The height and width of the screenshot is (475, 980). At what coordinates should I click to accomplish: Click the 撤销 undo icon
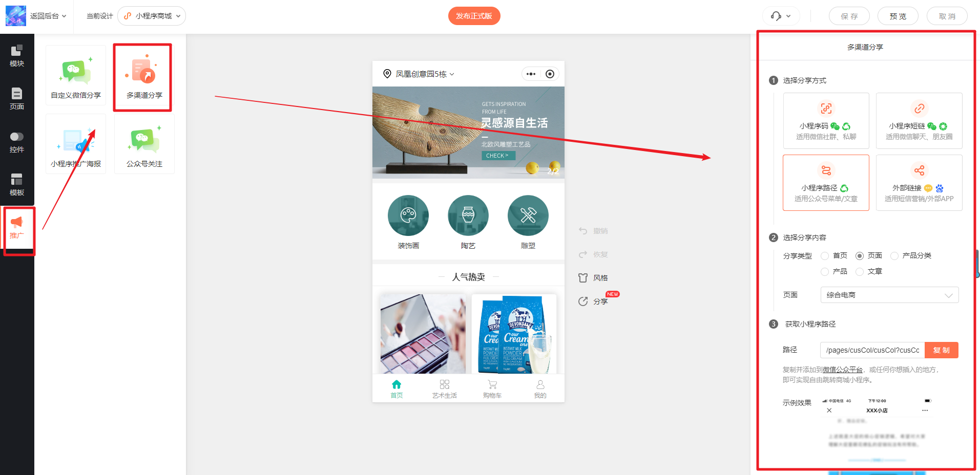pyautogui.click(x=583, y=231)
